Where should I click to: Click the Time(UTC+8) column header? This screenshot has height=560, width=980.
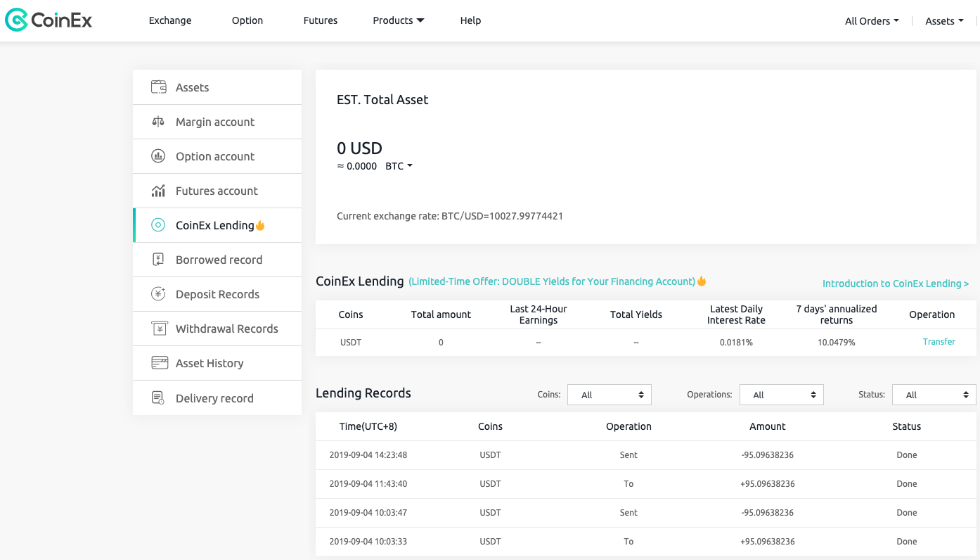coord(368,426)
